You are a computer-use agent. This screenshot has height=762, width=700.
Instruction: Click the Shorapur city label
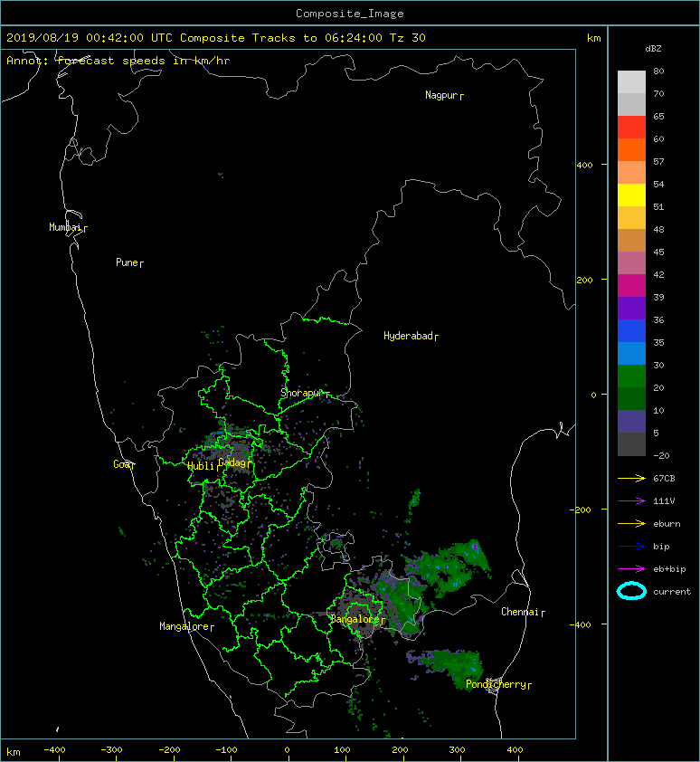[302, 393]
